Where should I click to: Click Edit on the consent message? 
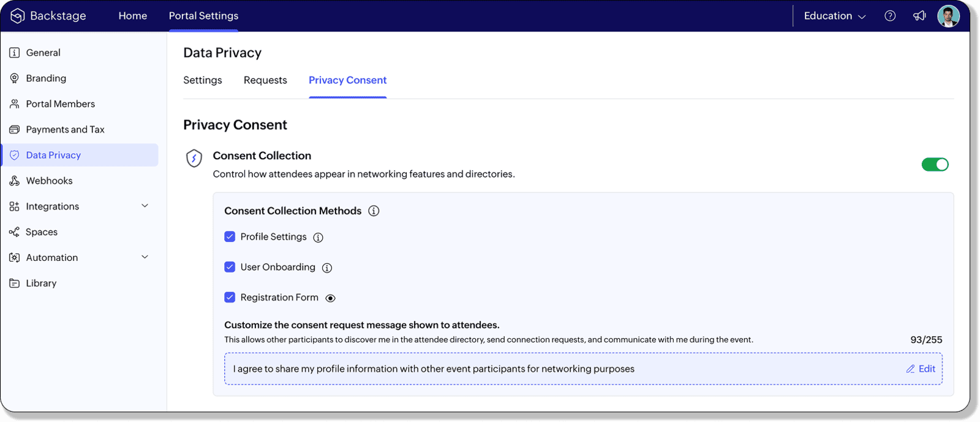click(x=921, y=369)
